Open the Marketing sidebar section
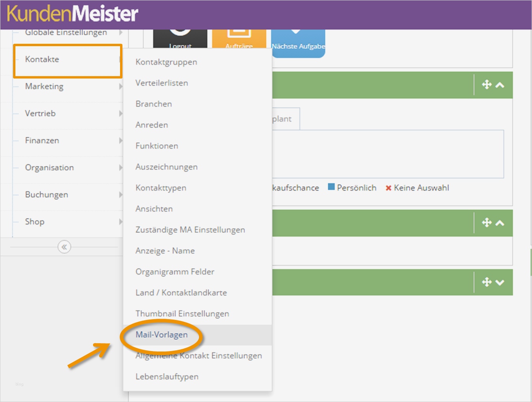This screenshot has height=402, width=532. pos(44,86)
